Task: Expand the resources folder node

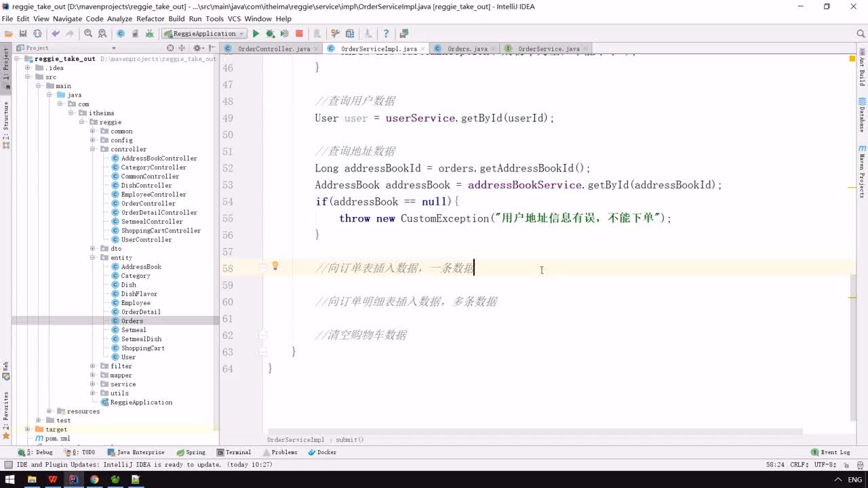Action: pos(50,411)
